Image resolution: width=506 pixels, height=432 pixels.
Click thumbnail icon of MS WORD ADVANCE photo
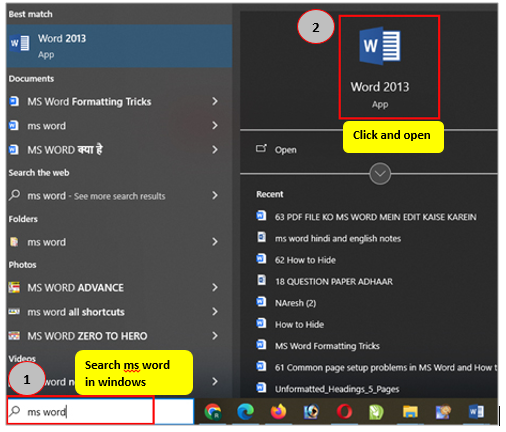point(14,287)
